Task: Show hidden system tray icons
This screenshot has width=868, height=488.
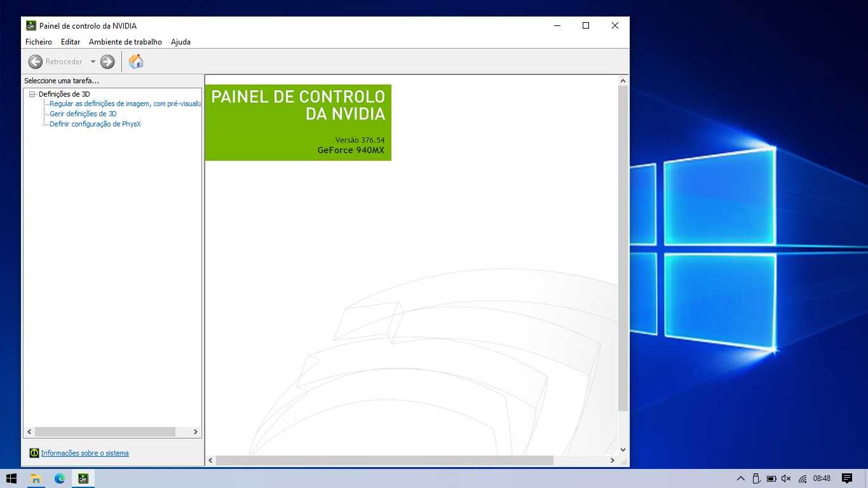Action: [x=740, y=478]
